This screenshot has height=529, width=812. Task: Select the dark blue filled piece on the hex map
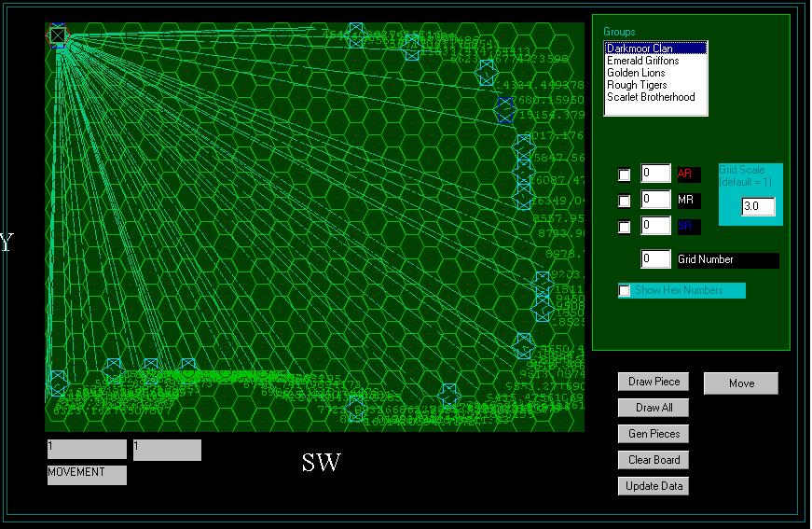click(504, 110)
